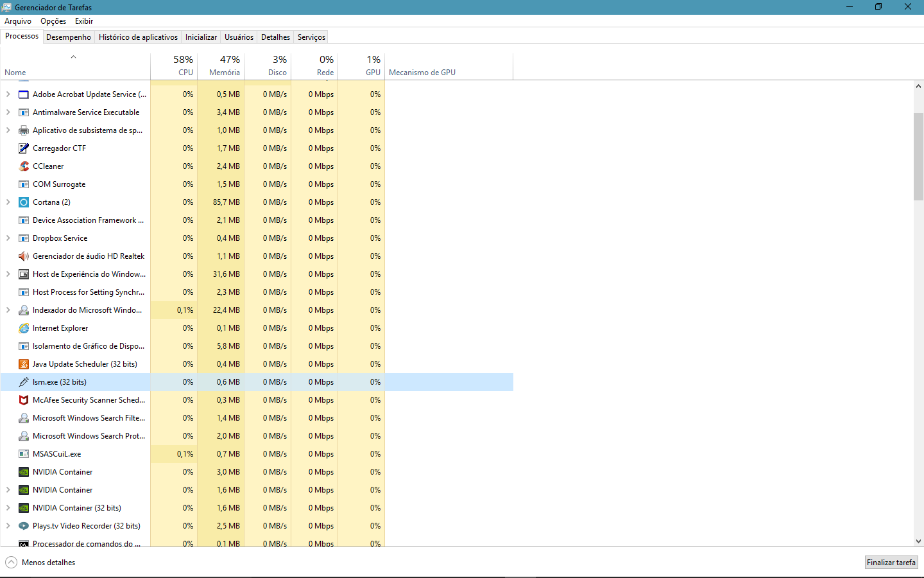
Task: Expand the Adobe Acrobat Update Service group
Action: [x=8, y=94]
